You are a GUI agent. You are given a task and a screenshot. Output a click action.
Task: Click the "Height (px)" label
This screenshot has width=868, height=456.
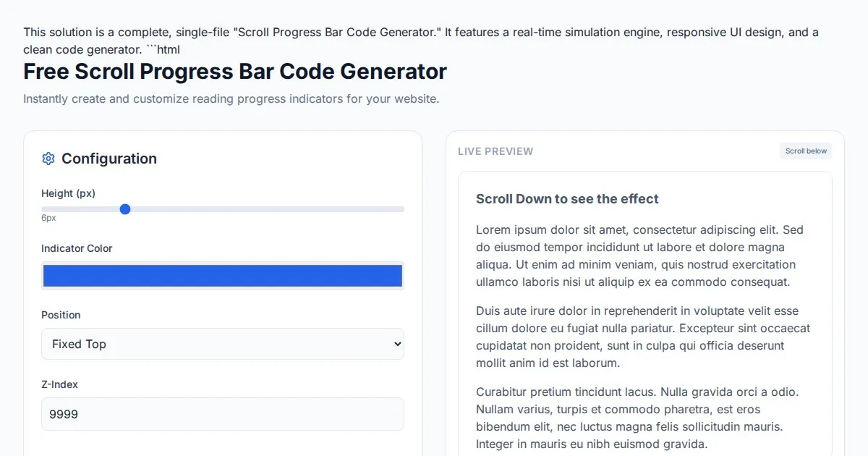click(x=69, y=193)
